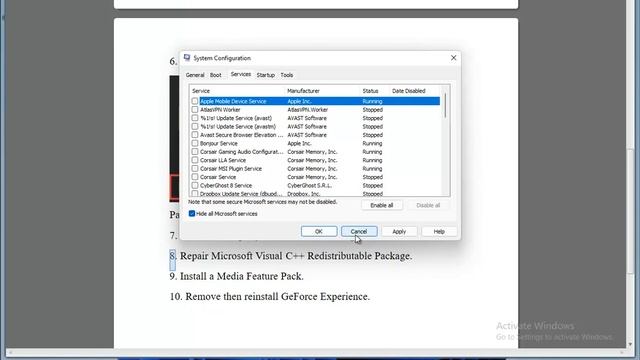Click the CyberGhost S.R.L. manufacturer cell
640x360 pixels.
(309, 185)
